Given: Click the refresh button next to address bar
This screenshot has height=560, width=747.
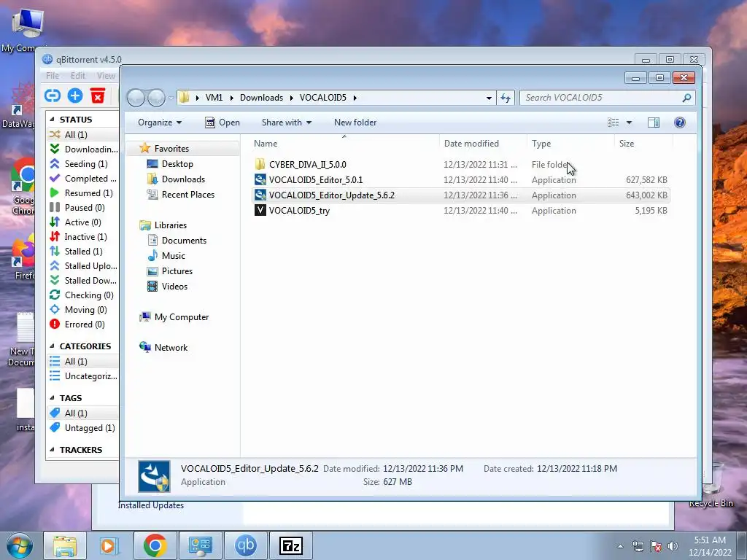Looking at the screenshot, I should tap(506, 98).
